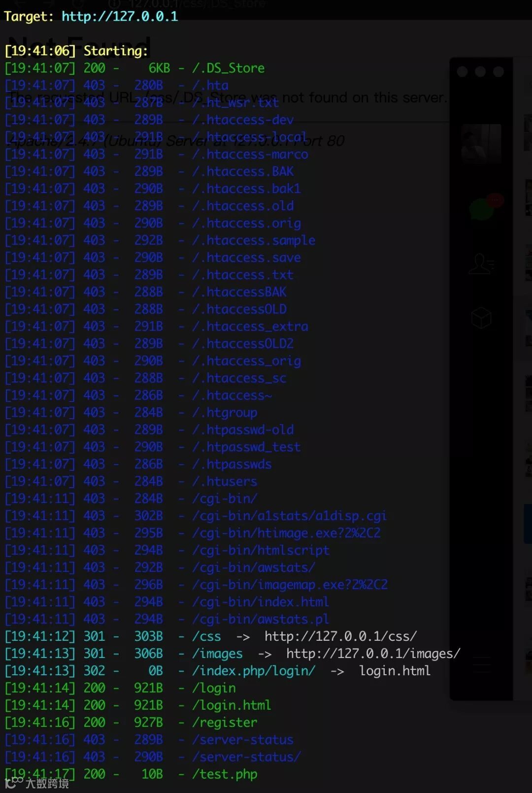Open the http://127.0.0.1/images/ redirect link
This screenshot has width=532, height=793.
click(373, 654)
